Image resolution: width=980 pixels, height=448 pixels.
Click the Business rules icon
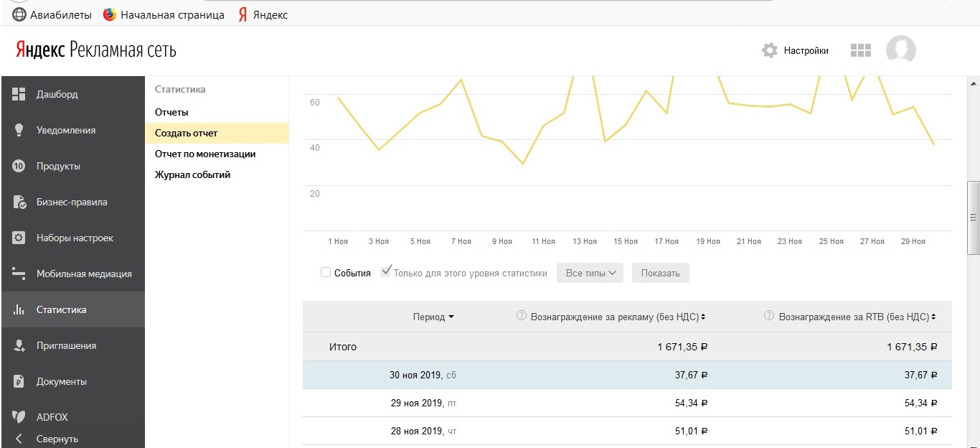pyautogui.click(x=19, y=202)
